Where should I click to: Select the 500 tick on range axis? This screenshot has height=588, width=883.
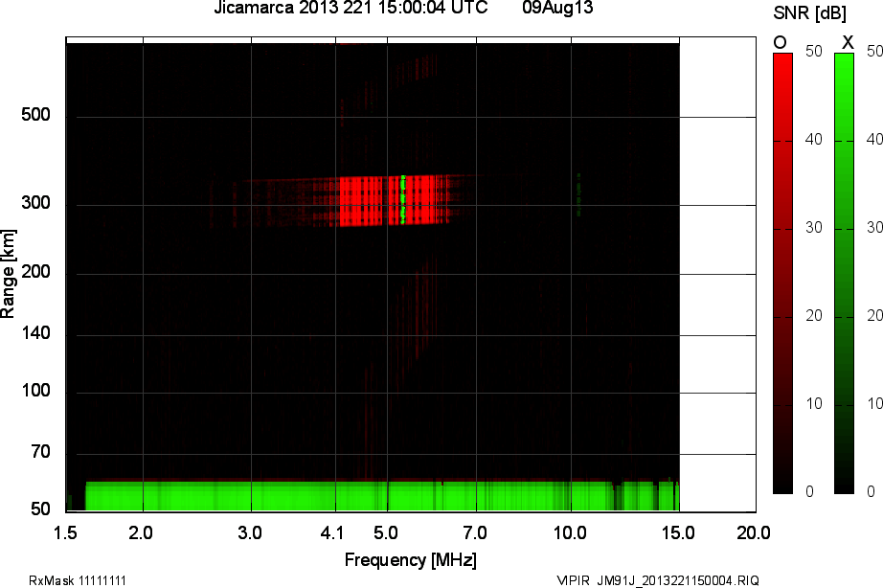coord(36,117)
